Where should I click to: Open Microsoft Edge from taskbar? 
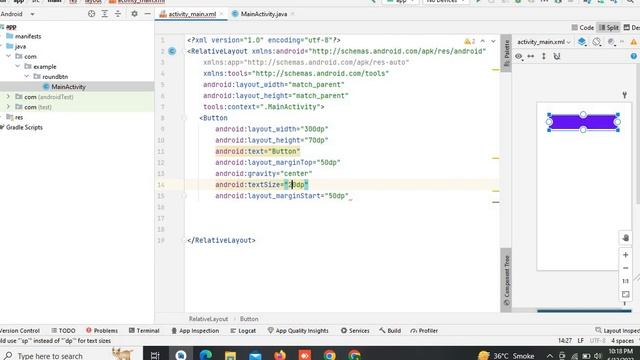[x=206, y=355]
